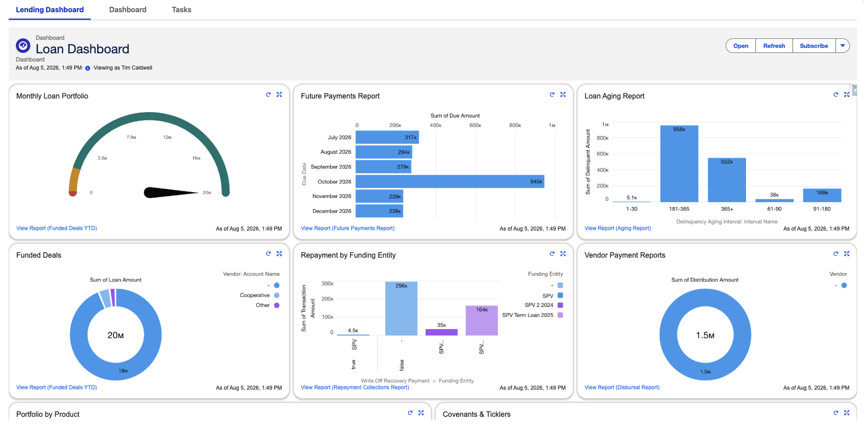Click the Cooperative legend swatch

[277, 295]
